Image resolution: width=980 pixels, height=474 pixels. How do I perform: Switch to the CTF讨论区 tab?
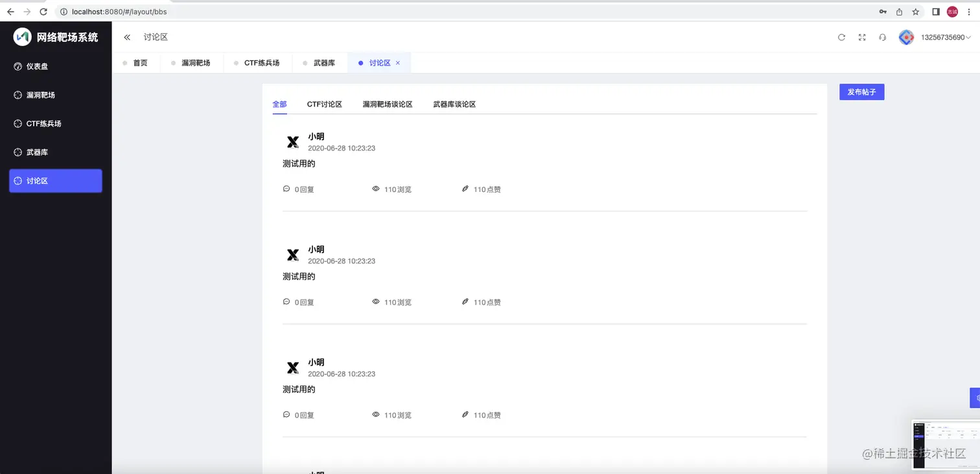(x=324, y=104)
